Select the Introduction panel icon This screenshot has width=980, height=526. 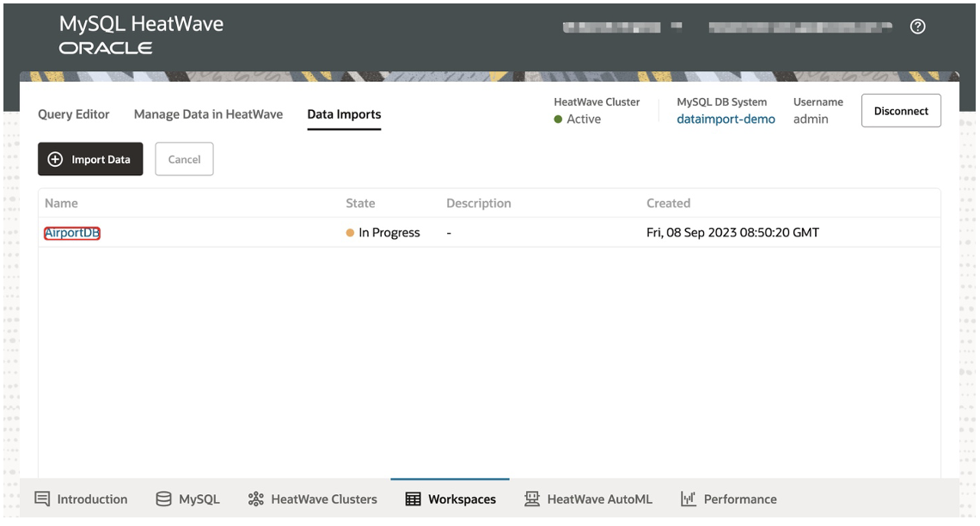(x=40, y=498)
